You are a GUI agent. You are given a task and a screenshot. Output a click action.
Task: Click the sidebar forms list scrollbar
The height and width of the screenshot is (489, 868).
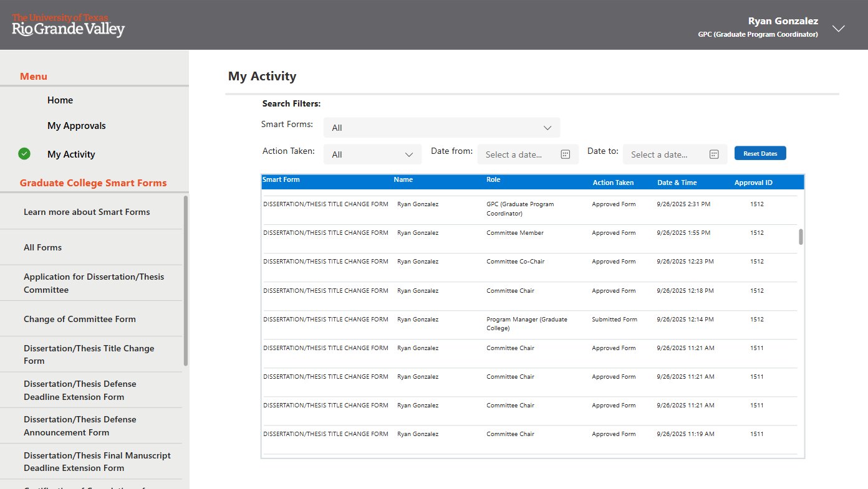185,280
